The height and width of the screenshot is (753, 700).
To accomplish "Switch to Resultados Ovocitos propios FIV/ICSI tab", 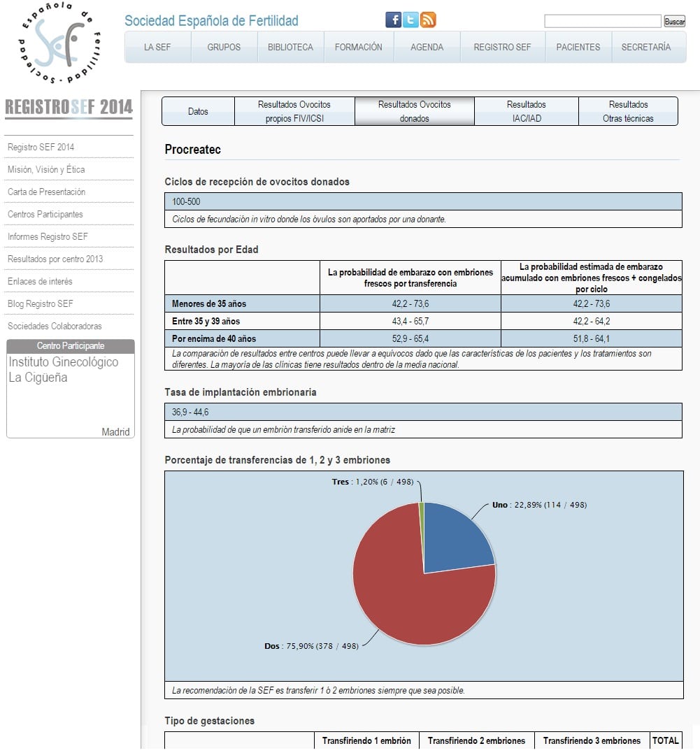I will click(294, 111).
